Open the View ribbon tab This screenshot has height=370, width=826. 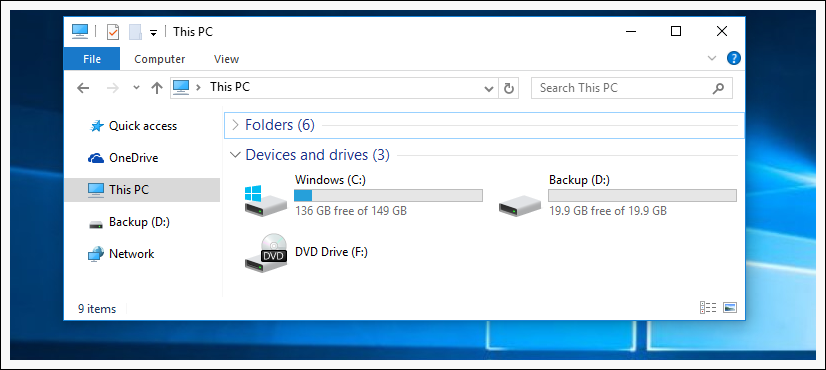tap(227, 59)
